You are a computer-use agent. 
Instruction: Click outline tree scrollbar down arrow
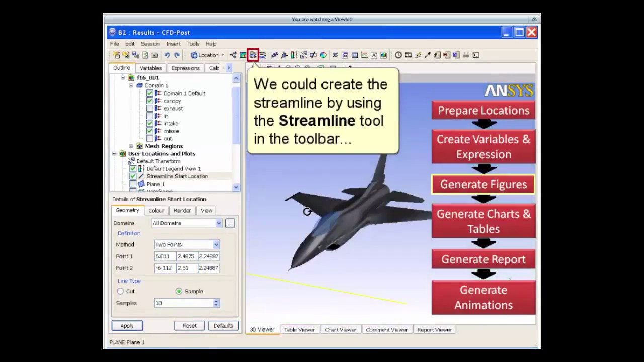tap(236, 187)
